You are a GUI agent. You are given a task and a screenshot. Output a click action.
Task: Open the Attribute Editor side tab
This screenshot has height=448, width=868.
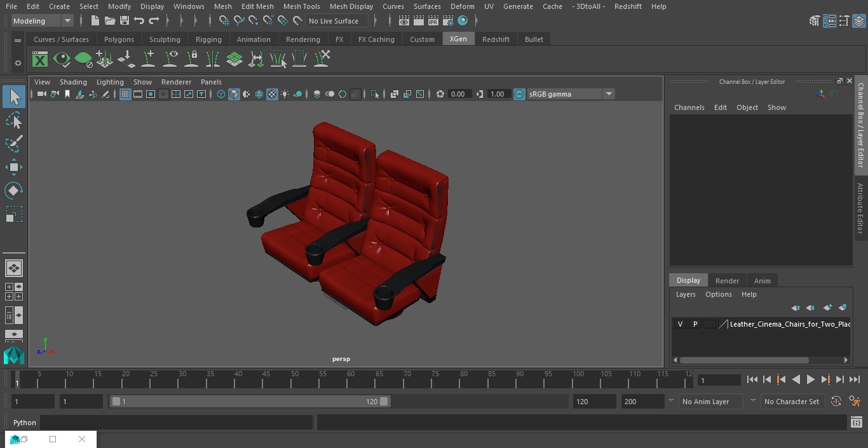point(860,209)
